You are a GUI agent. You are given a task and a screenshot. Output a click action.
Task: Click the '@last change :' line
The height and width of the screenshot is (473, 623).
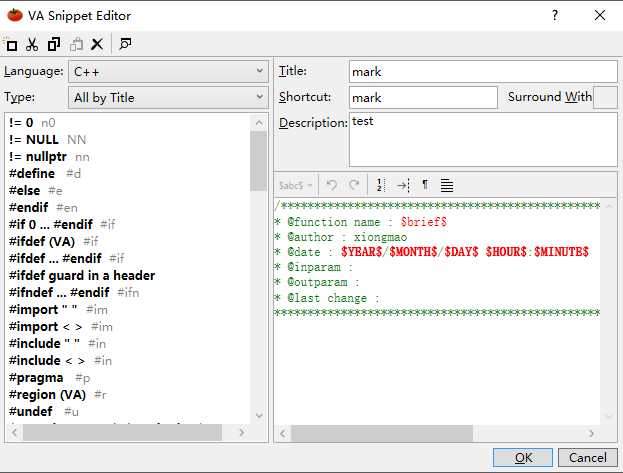[x=327, y=298]
